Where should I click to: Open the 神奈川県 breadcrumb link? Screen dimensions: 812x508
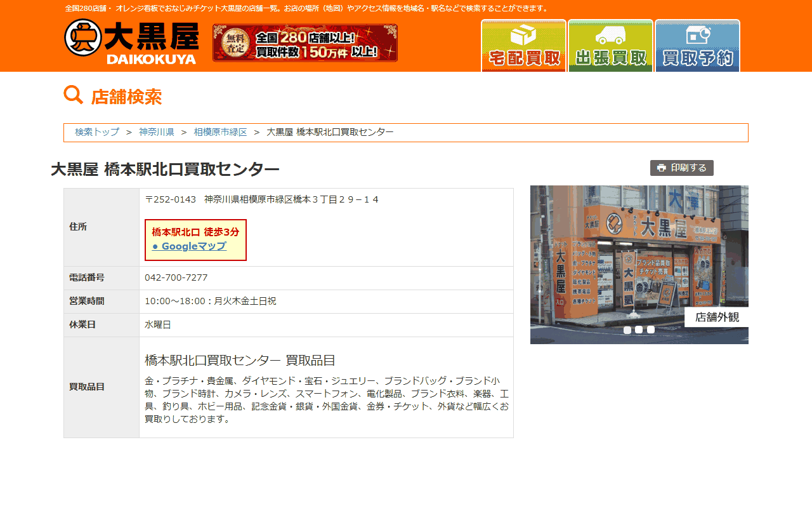tap(157, 132)
